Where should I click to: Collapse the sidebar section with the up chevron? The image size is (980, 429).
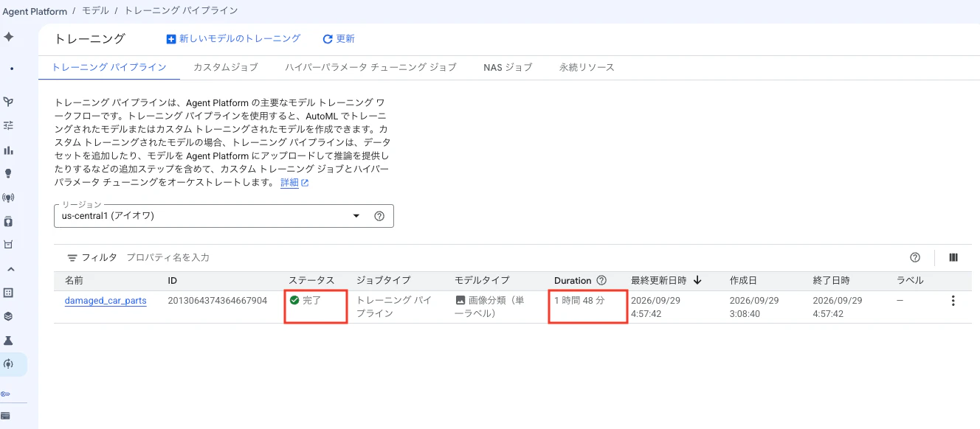10,269
